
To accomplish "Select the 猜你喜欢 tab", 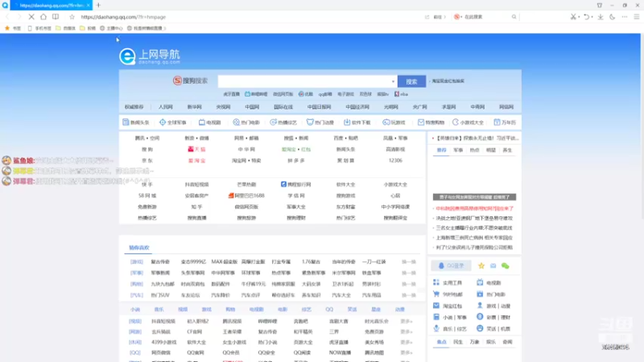I will [x=139, y=248].
